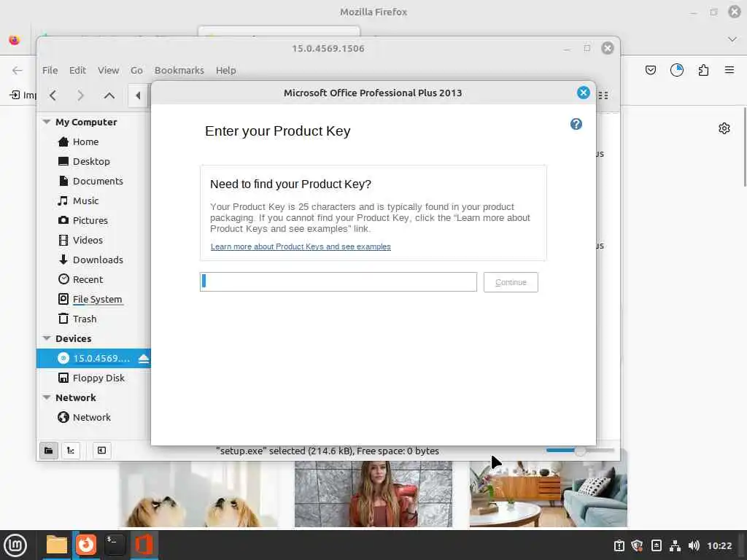747x560 pixels.
Task: Open the File menu in file manager
Action: tap(50, 71)
